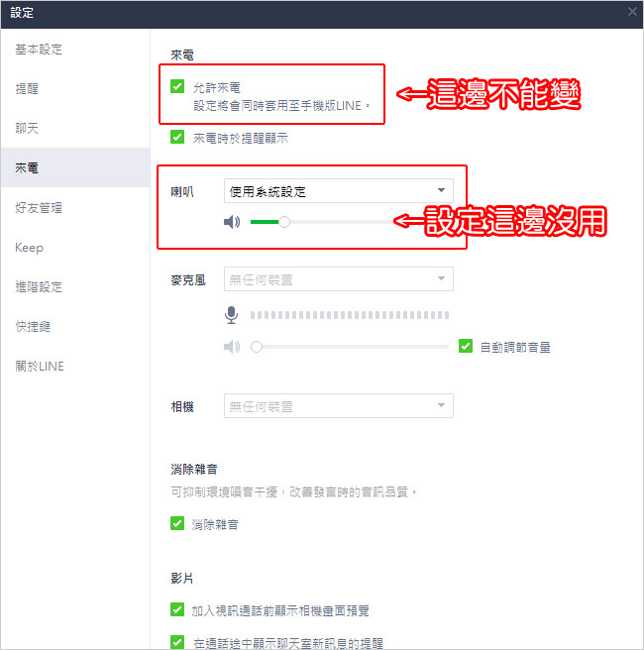Viewport: 644px width, 650px height.
Task: Close the 設定 window with X
Action: click(x=632, y=12)
